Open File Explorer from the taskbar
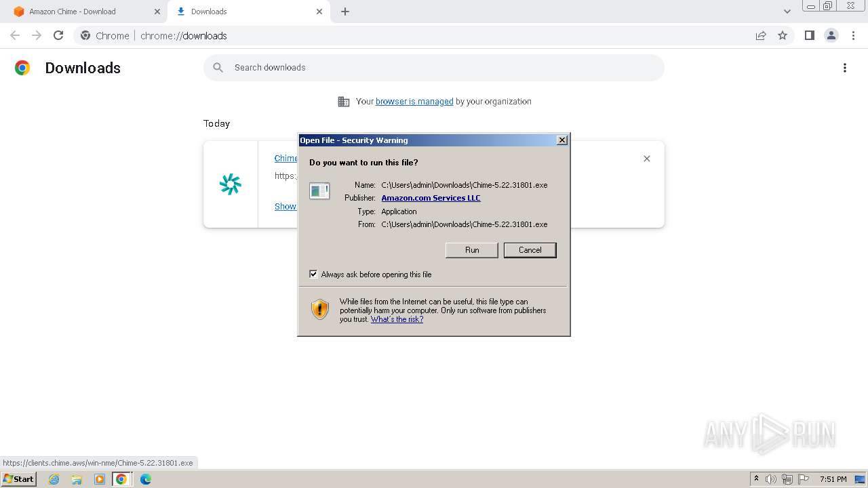 pyautogui.click(x=77, y=479)
